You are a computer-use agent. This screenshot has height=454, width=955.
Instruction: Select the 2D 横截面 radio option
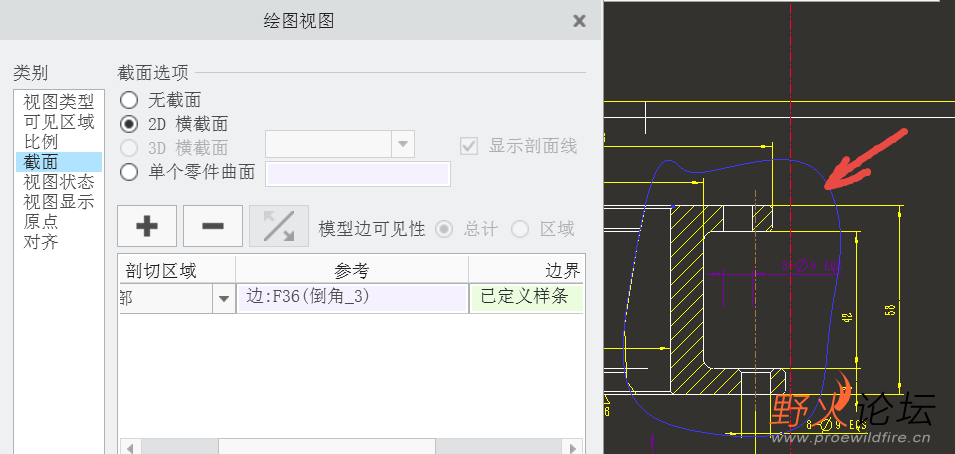129,124
